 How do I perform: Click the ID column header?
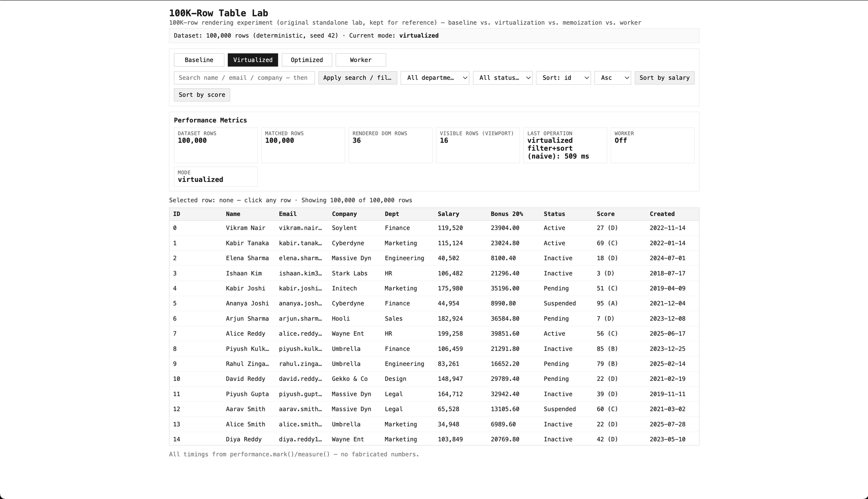[177, 214]
